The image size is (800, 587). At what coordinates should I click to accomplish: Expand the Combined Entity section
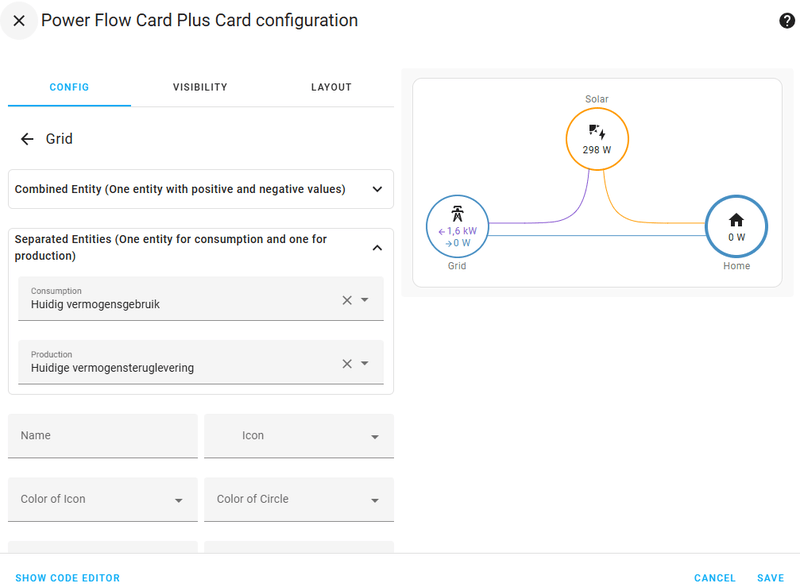[x=377, y=189]
